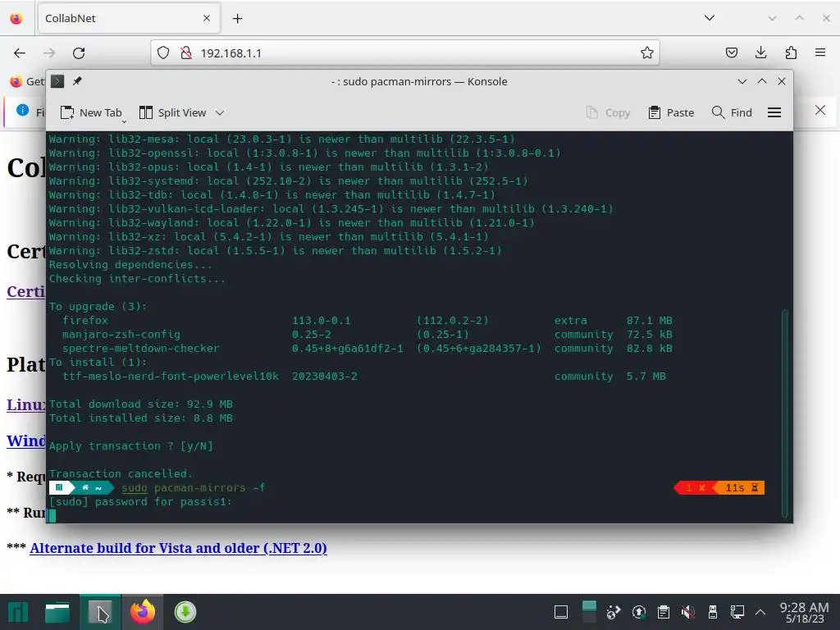The image size is (840, 630).
Task: Click the 'Apply transaction ? [y/N]' line
Action: click(x=130, y=445)
